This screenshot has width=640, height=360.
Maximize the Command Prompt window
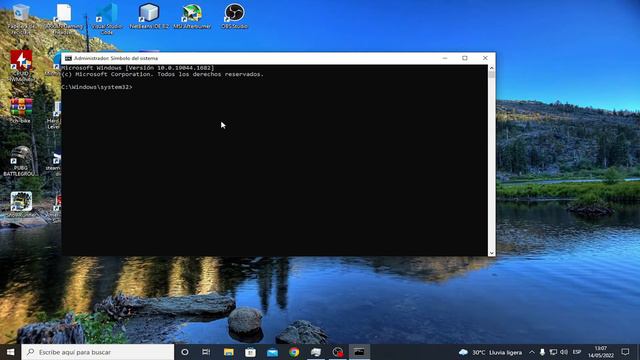[464, 58]
